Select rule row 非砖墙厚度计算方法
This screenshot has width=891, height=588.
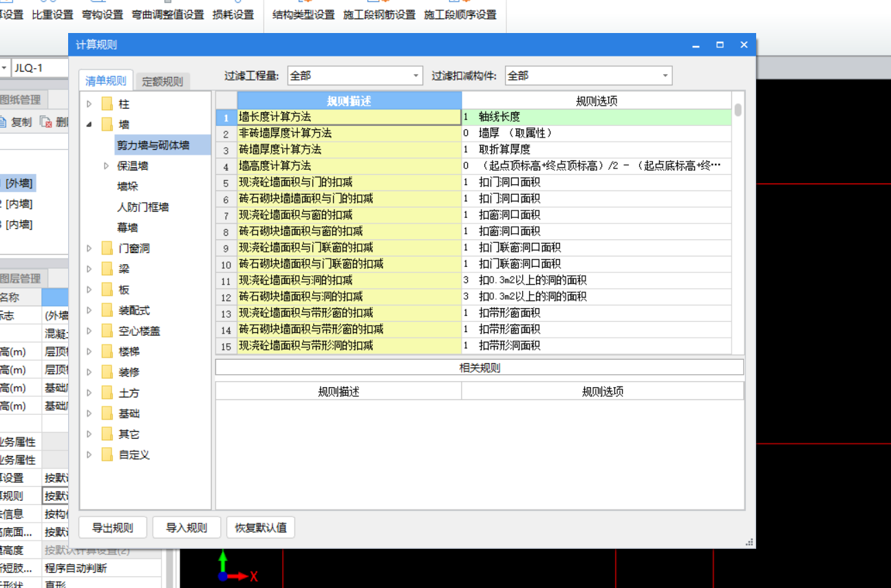(x=349, y=133)
